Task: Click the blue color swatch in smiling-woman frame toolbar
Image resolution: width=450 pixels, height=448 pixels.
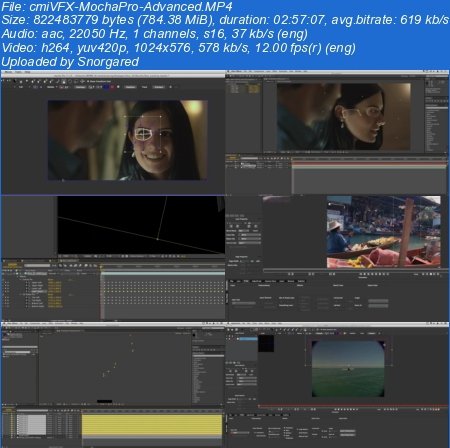Action: [x=106, y=87]
